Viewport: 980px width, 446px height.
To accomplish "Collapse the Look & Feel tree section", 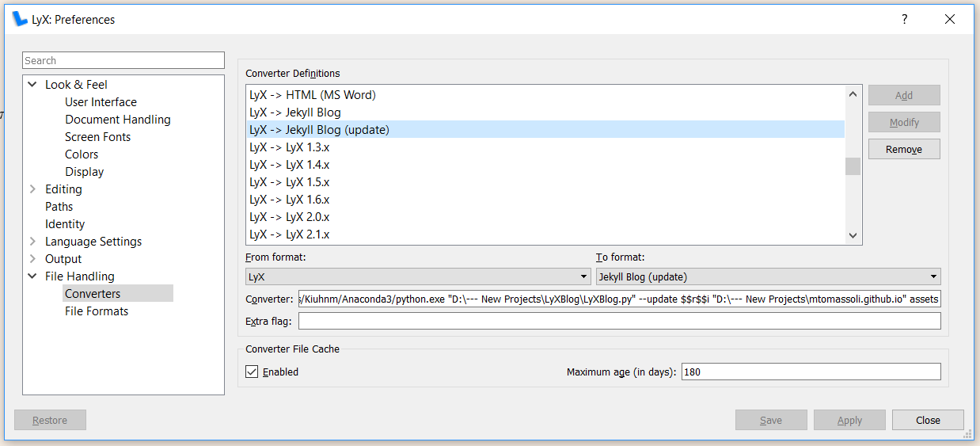I will click(x=32, y=85).
